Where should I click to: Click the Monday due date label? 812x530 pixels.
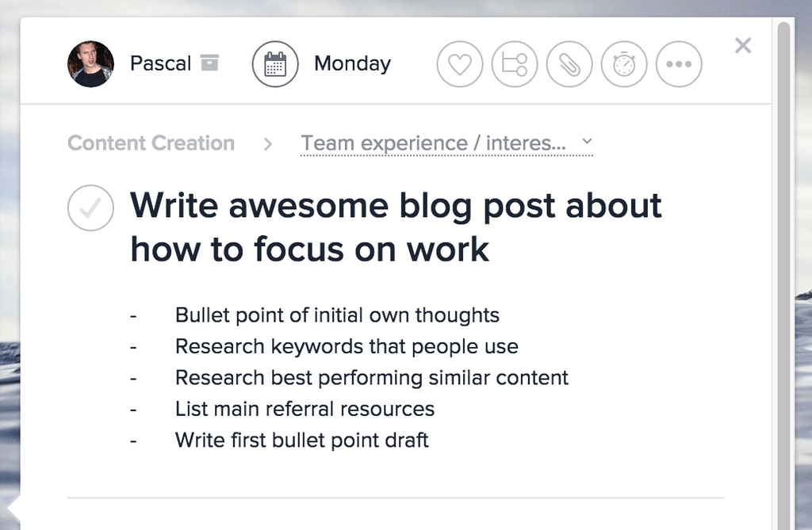click(352, 63)
